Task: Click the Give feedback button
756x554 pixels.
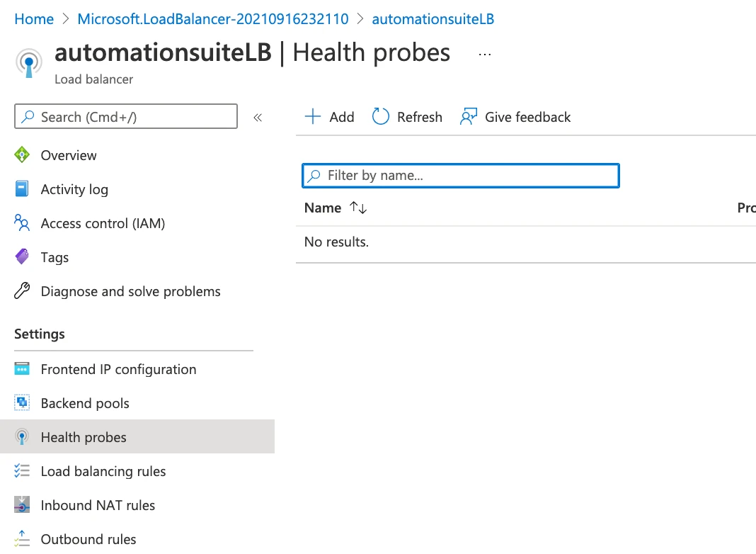Action: click(x=515, y=116)
